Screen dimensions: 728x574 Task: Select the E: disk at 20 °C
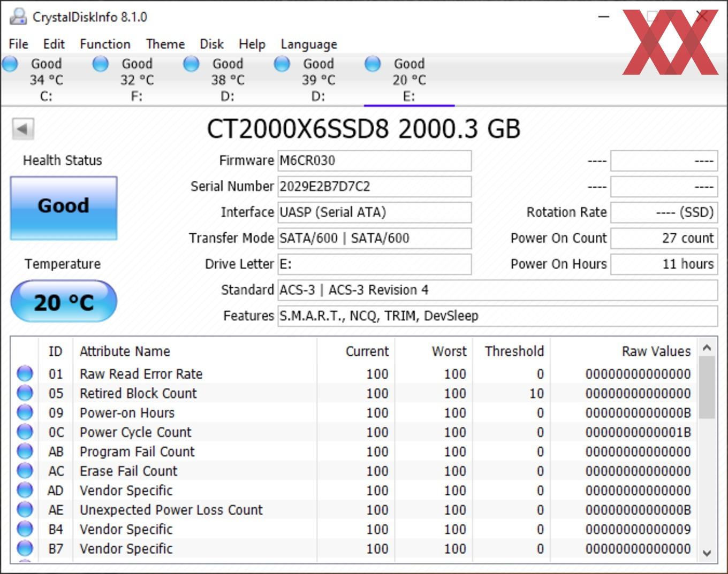[x=409, y=80]
